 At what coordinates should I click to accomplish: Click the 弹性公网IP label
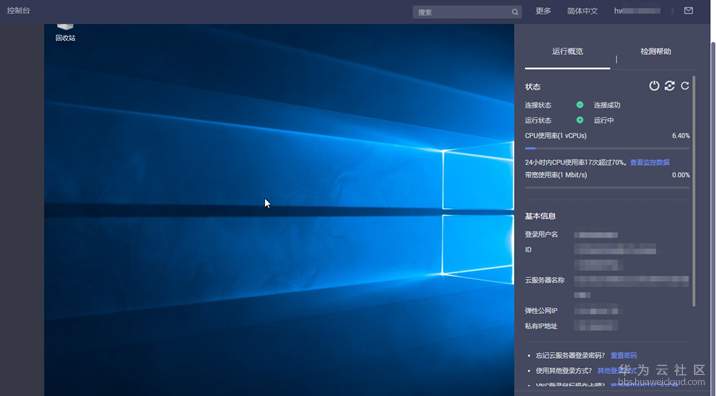tap(541, 311)
